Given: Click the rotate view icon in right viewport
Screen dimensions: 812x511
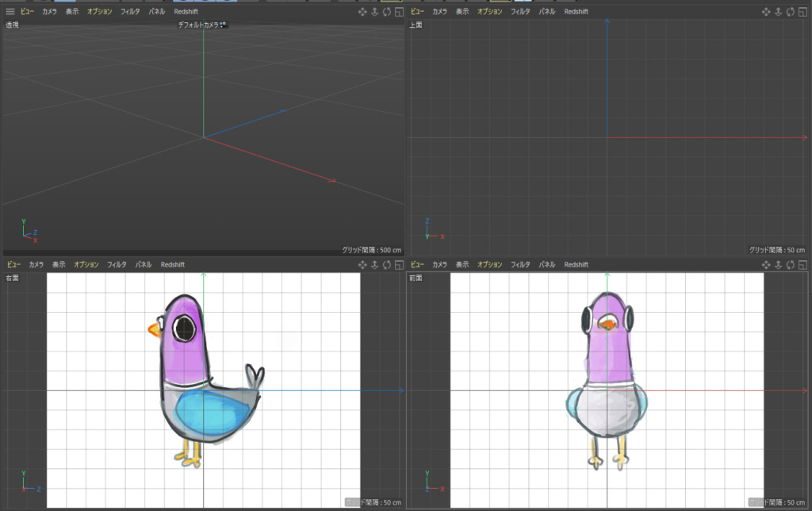Looking at the screenshot, I should (x=386, y=264).
